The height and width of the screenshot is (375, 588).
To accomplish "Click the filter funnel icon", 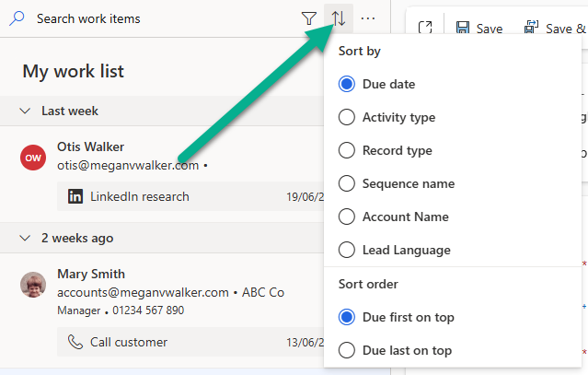I will (x=309, y=18).
